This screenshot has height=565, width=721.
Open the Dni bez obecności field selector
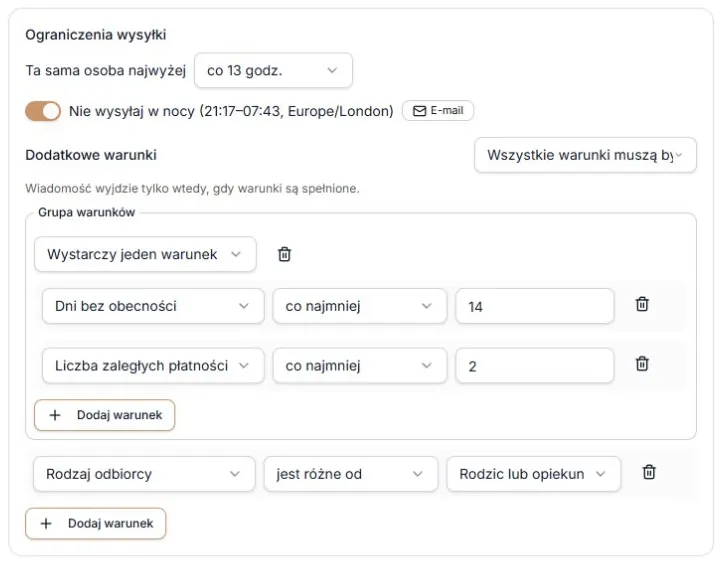[153, 306]
